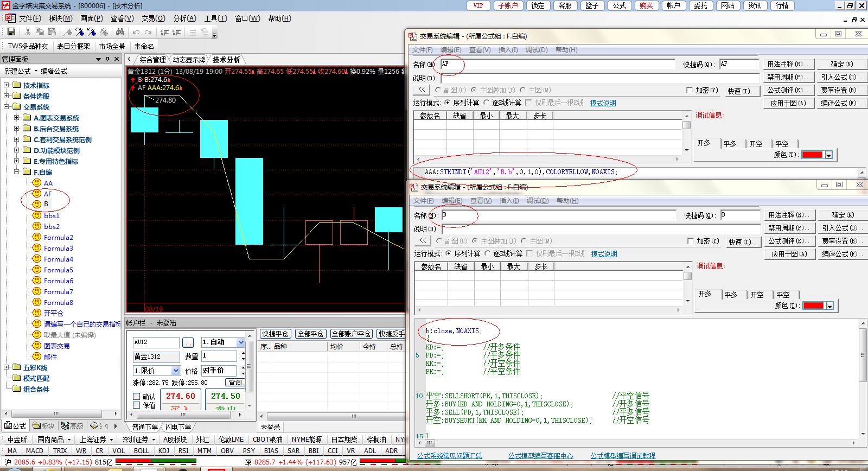Click the collapse arrows button in AF editor

[422, 90]
